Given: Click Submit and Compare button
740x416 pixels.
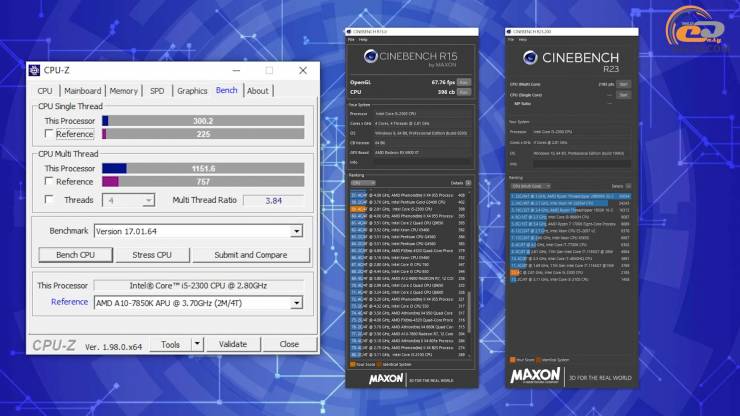Looking at the screenshot, I should (x=251, y=255).
